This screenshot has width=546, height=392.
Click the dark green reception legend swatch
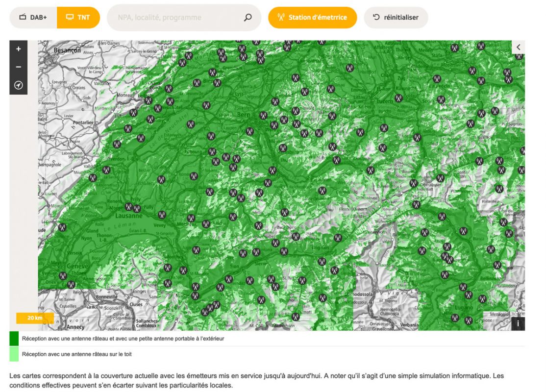pyautogui.click(x=14, y=339)
